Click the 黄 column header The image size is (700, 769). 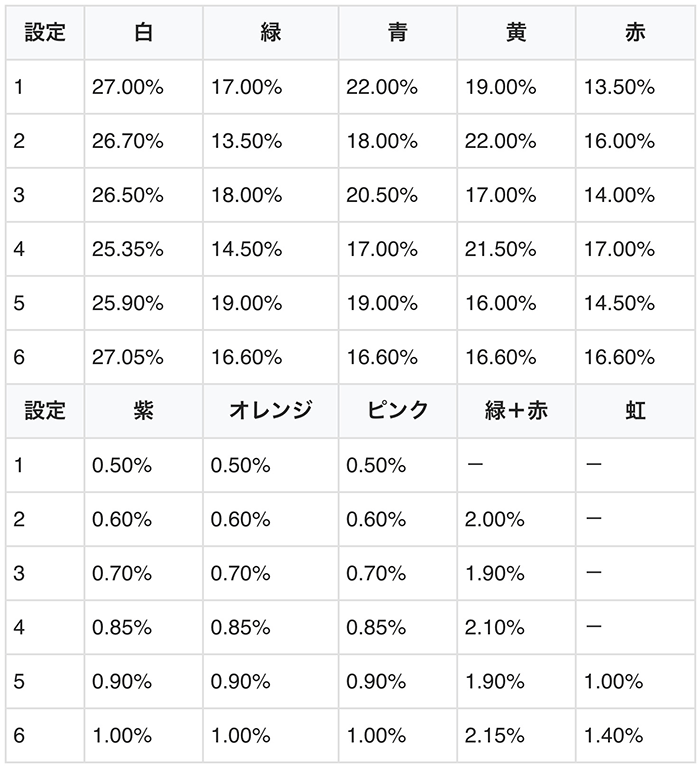[516, 32]
